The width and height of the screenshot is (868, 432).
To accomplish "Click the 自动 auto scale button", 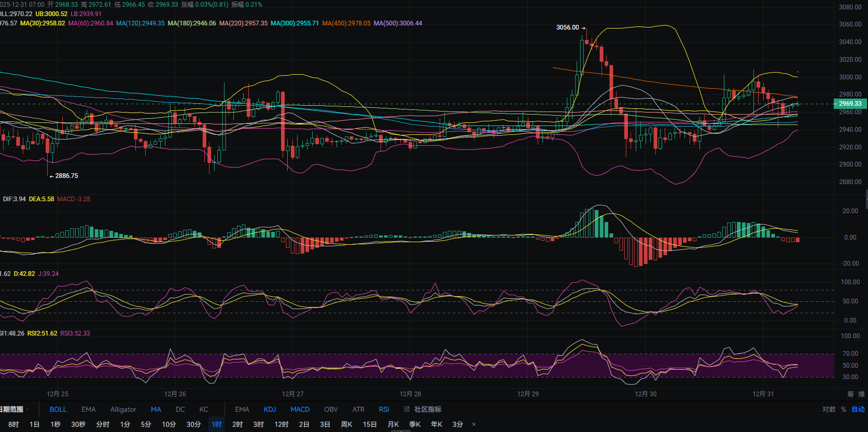I will point(858,409).
